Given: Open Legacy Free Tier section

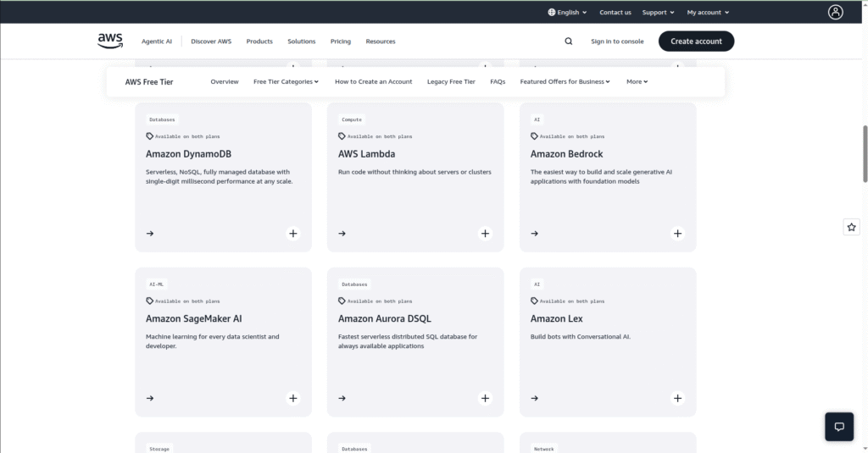Looking at the screenshot, I should pyautogui.click(x=451, y=81).
